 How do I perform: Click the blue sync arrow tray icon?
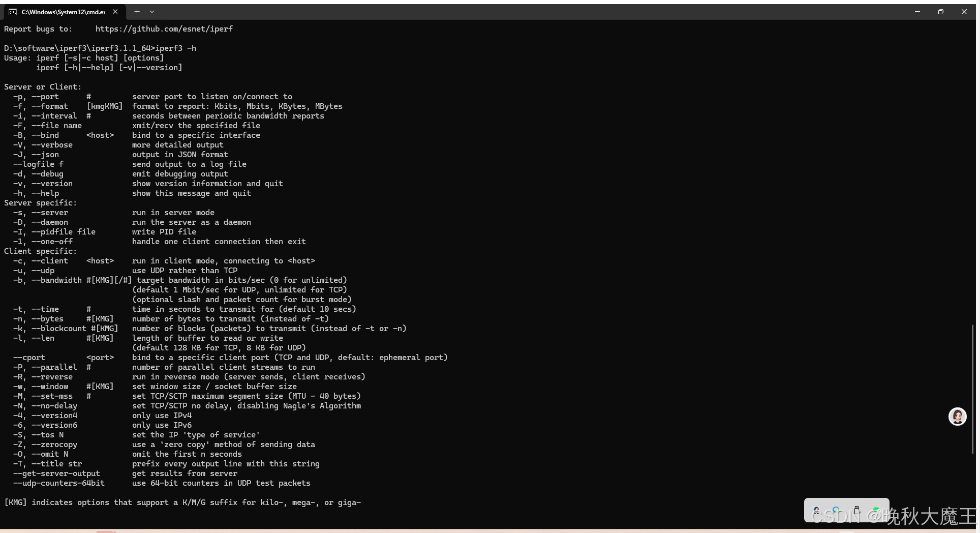tap(836, 510)
